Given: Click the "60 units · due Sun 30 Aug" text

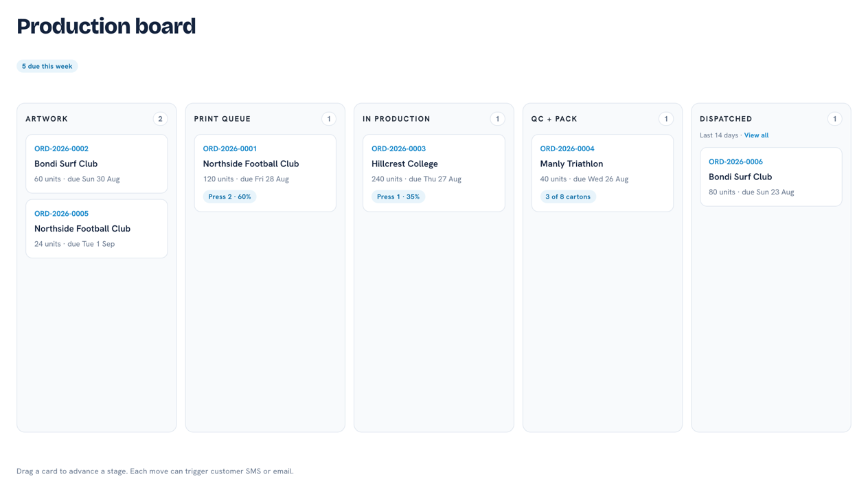Looking at the screenshot, I should pos(77,179).
